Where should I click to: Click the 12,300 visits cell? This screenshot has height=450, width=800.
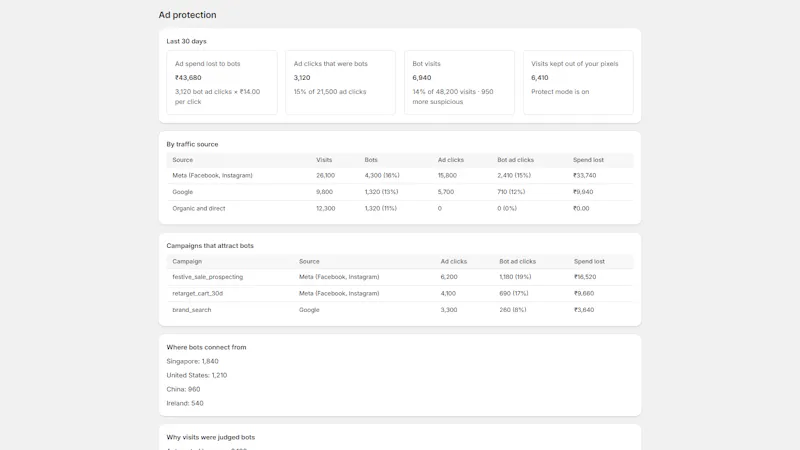click(326, 208)
